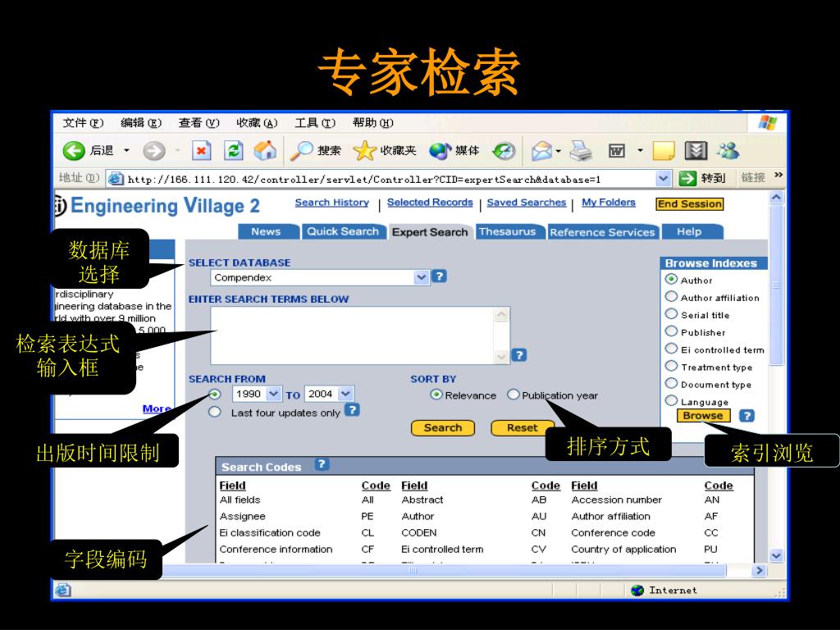Click the Browse button
This screenshot has height=630, width=840.
point(703,416)
